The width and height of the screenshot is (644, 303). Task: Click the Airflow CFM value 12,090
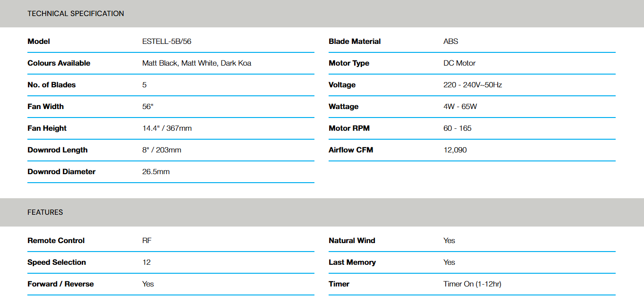point(455,150)
